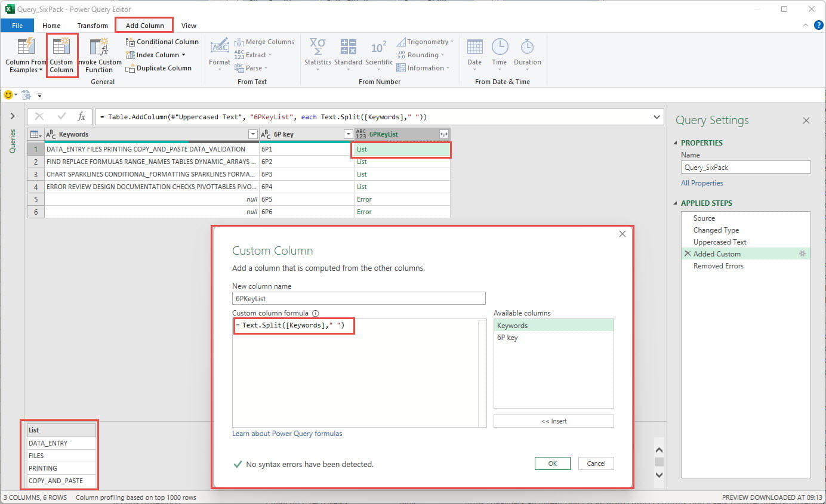
Task: Click OK in Custom Column dialog
Action: 552,463
